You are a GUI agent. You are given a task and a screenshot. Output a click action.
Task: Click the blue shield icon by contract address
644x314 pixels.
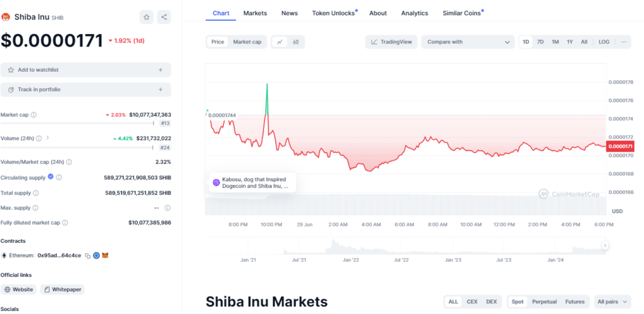96,255
